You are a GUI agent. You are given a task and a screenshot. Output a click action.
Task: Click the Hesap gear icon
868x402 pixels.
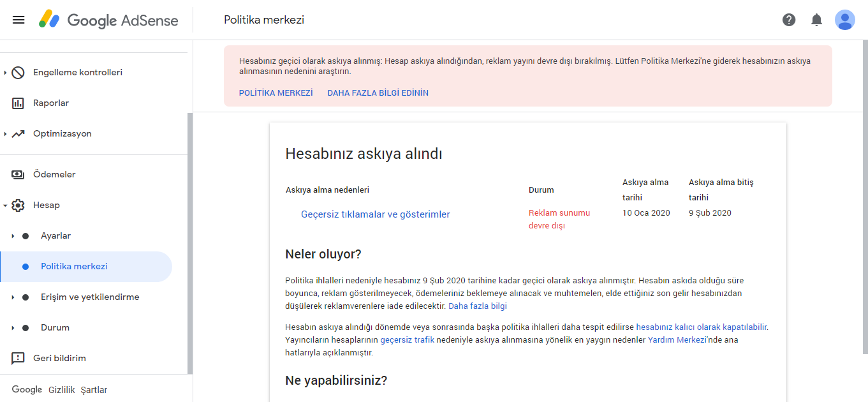tap(18, 205)
